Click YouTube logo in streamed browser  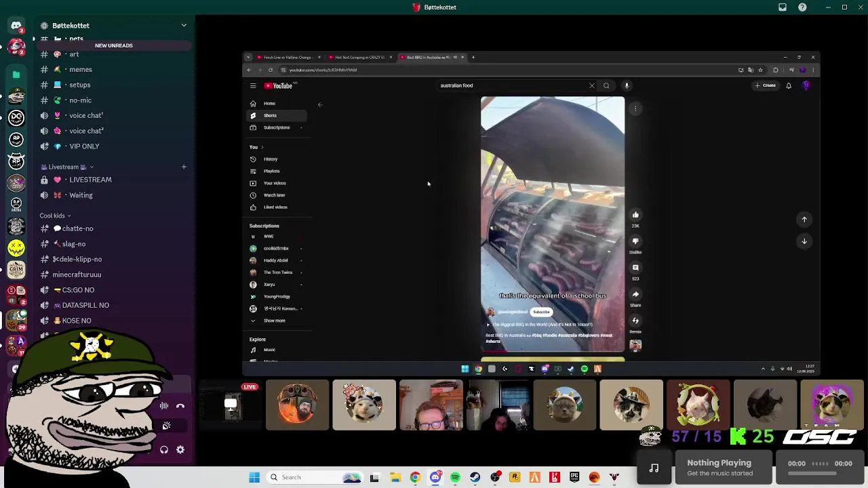278,85
